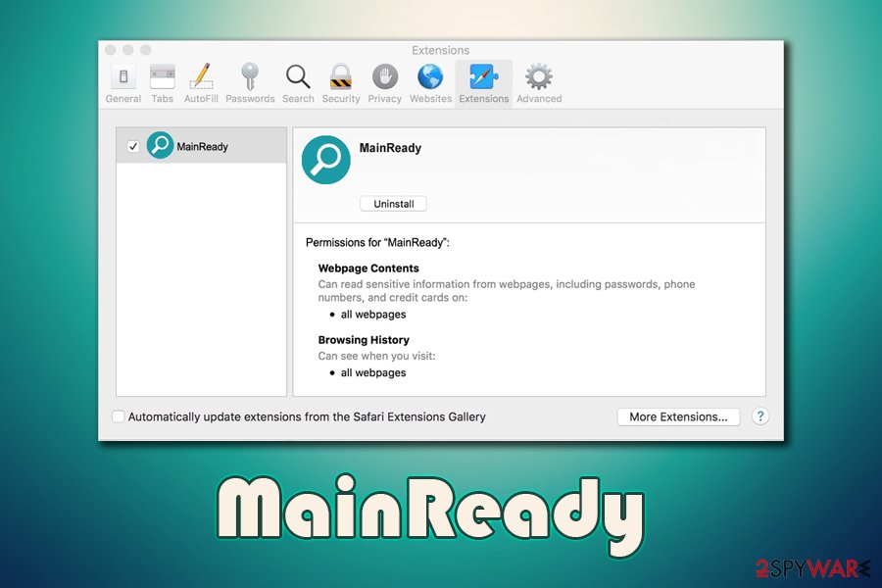Open AutoFill pencil icon
This screenshot has width=882, height=588.
pyautogui.click(x=201, y=76)
